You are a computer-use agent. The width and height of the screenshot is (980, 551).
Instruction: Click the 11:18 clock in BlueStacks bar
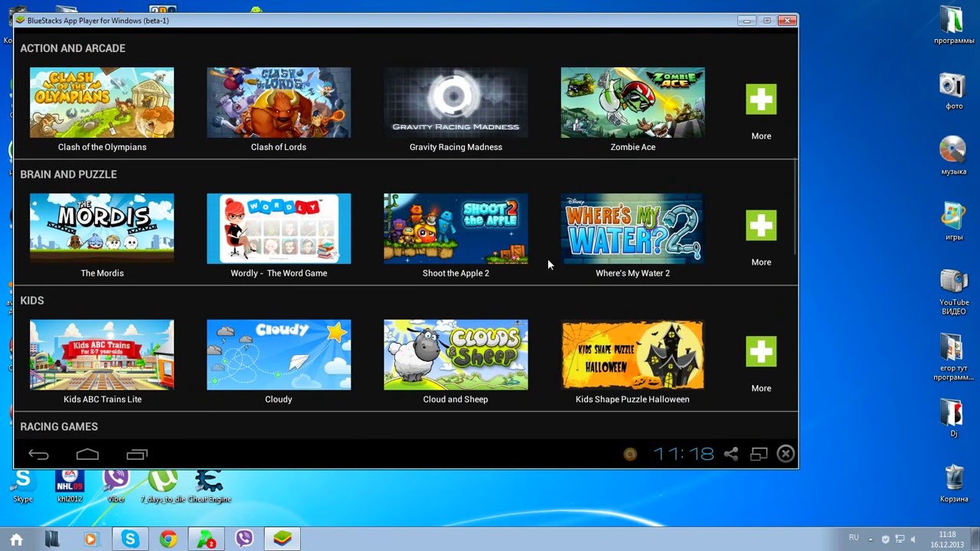click(684, 454)
